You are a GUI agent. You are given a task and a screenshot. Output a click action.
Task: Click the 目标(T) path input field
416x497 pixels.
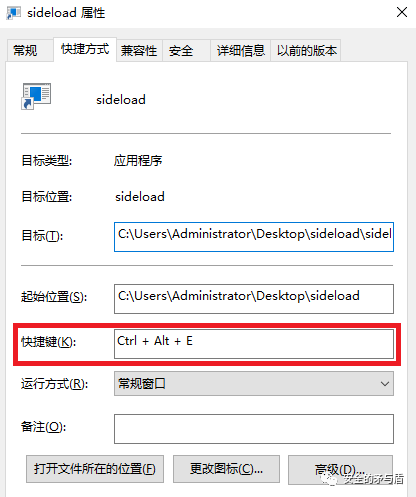(x=254, y=237)
